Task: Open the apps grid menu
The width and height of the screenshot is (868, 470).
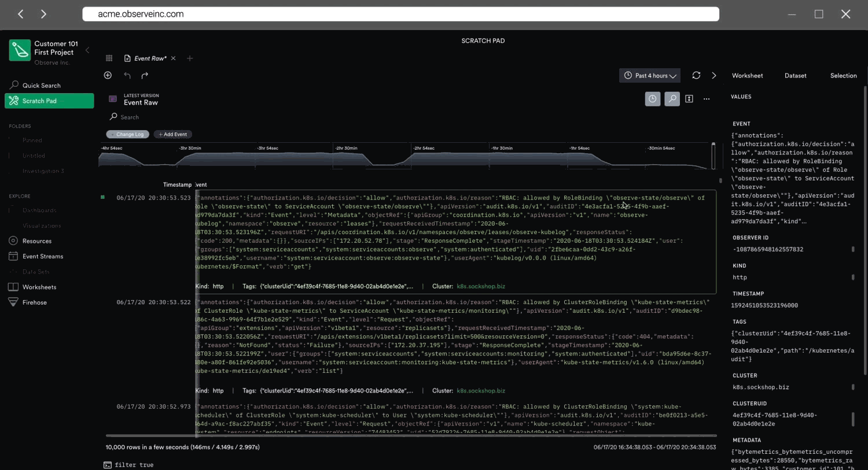Action: 109,58
